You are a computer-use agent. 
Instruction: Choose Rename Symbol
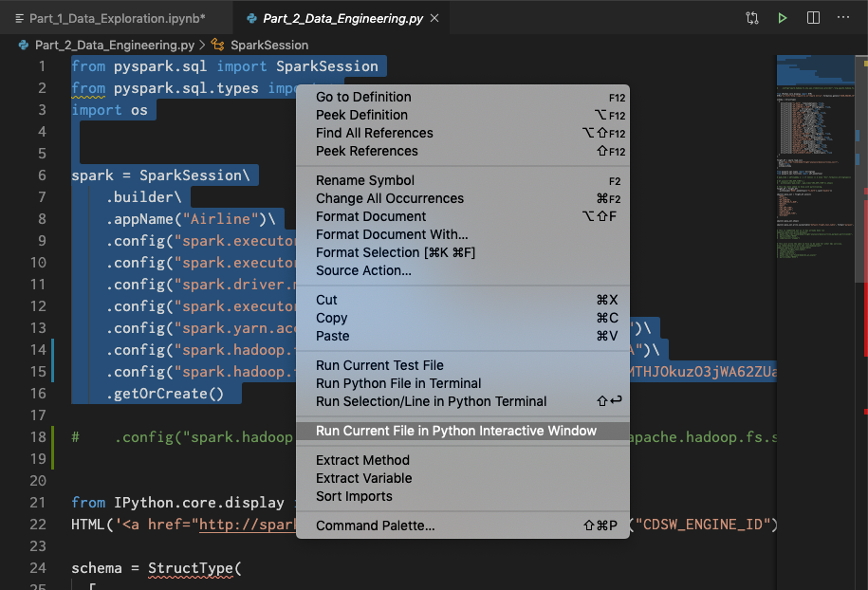tap(463, 180)
